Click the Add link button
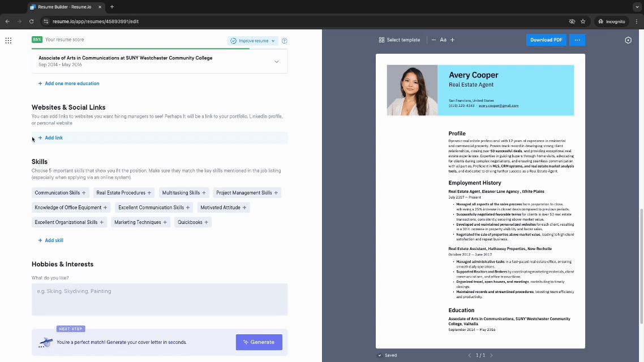The width and height of the screenshot is (644, 362). (x=50, y=137)
